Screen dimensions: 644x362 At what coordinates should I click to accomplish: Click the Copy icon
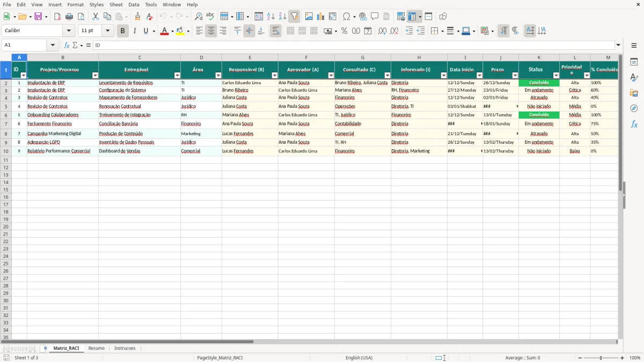click(107, 17)
